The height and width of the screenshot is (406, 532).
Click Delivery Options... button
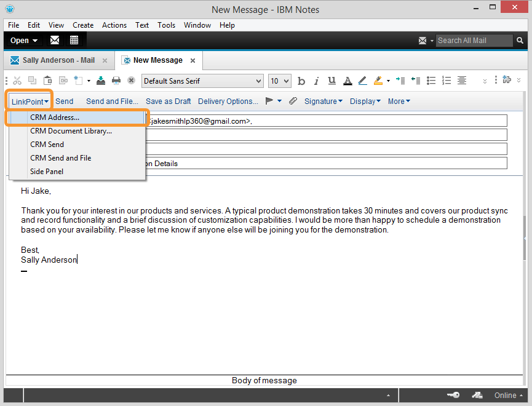228,101
